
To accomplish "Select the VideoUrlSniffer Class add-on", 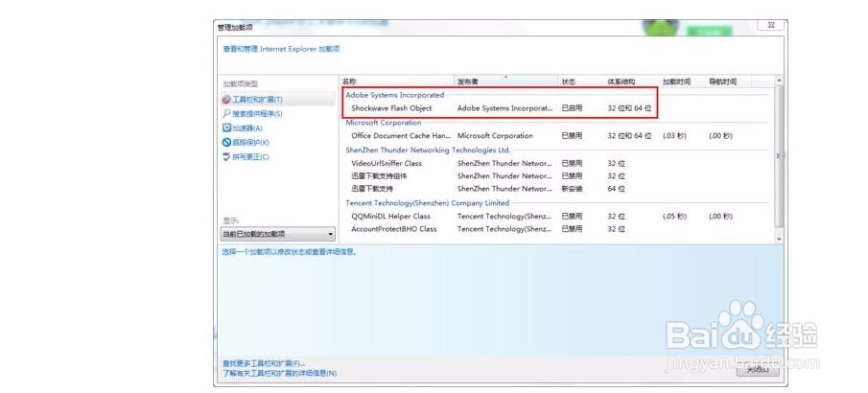I will pyautogui.click(x=387, y=163).
